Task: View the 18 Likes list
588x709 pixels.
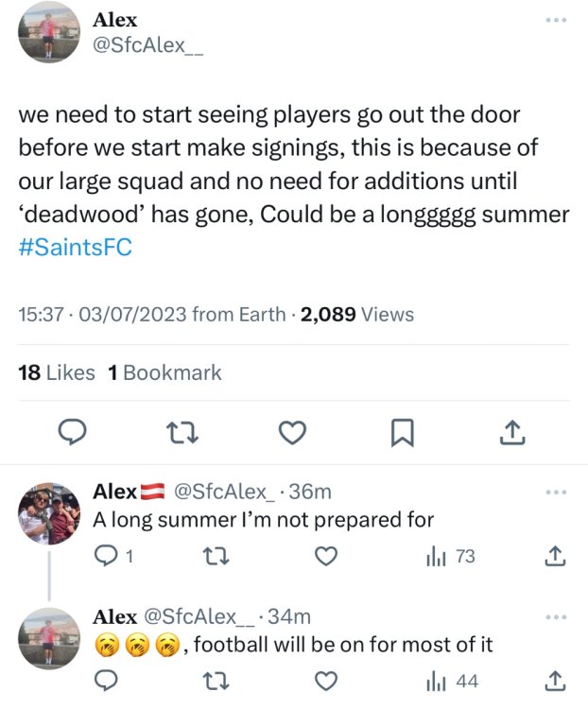Action: click(x=57, y=372)
